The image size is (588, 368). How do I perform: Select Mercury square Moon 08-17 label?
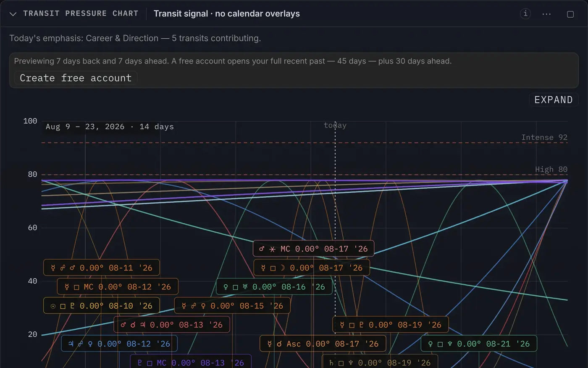pyautogui.click(x=312, y=267)
